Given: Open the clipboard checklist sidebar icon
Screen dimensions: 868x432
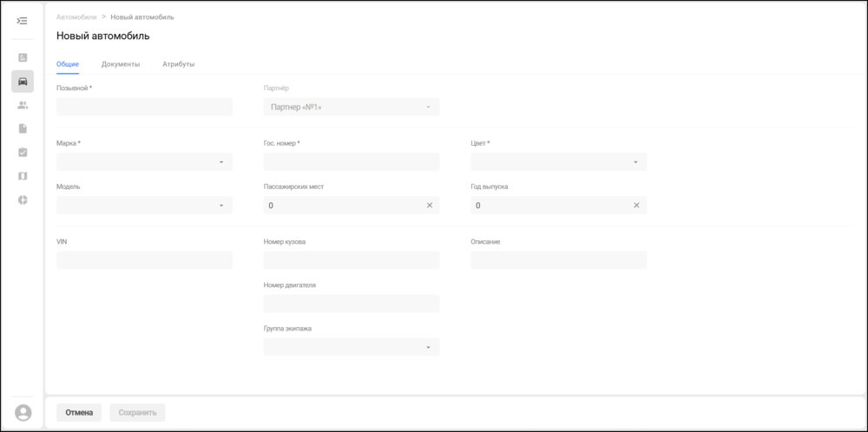Looking at the screenshot, I should tap(23, 152).
